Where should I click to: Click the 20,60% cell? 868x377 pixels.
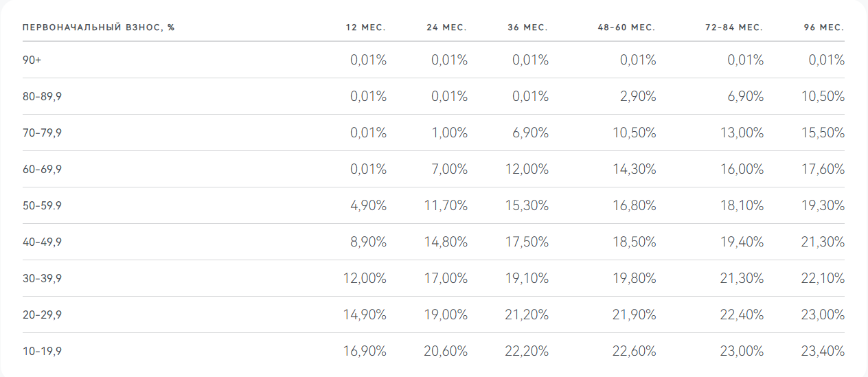point(446,351)
